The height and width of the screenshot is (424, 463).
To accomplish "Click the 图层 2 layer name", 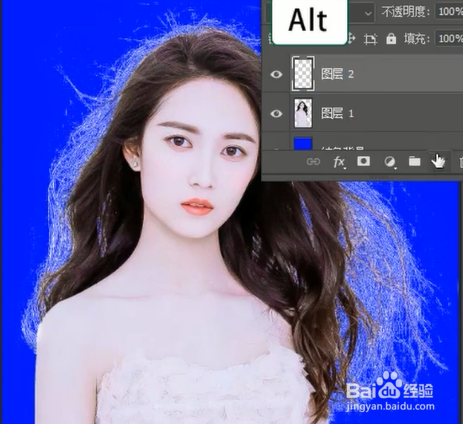I will [337, 74].
